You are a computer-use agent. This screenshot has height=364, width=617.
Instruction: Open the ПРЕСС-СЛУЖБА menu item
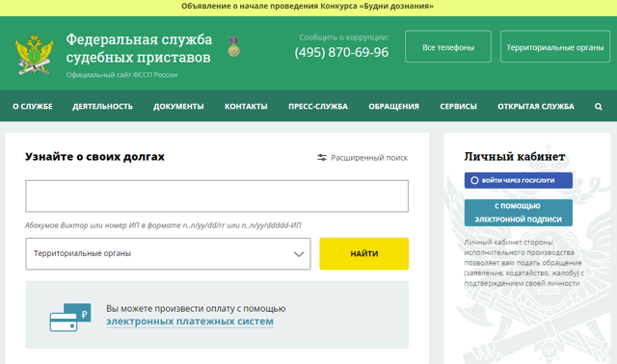(x=318, y=107)
